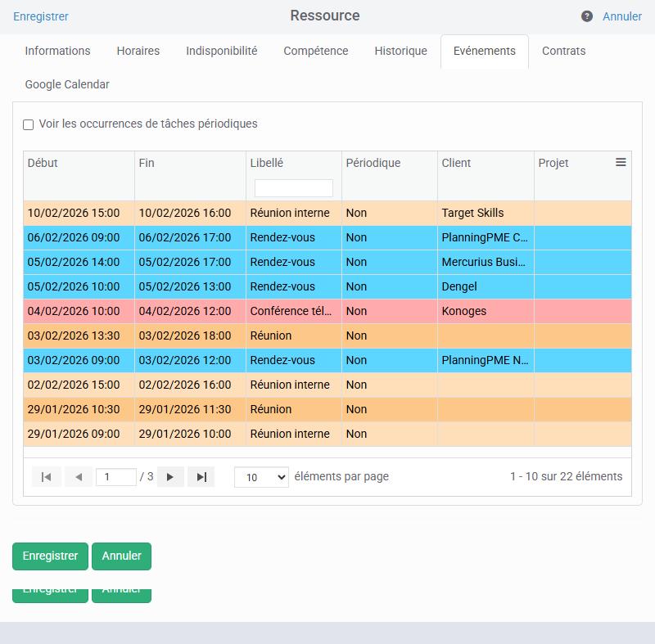The height and width of the screenshot is (644, 655).
Task: Select the Evénements tab
Action: click(485, 51)
